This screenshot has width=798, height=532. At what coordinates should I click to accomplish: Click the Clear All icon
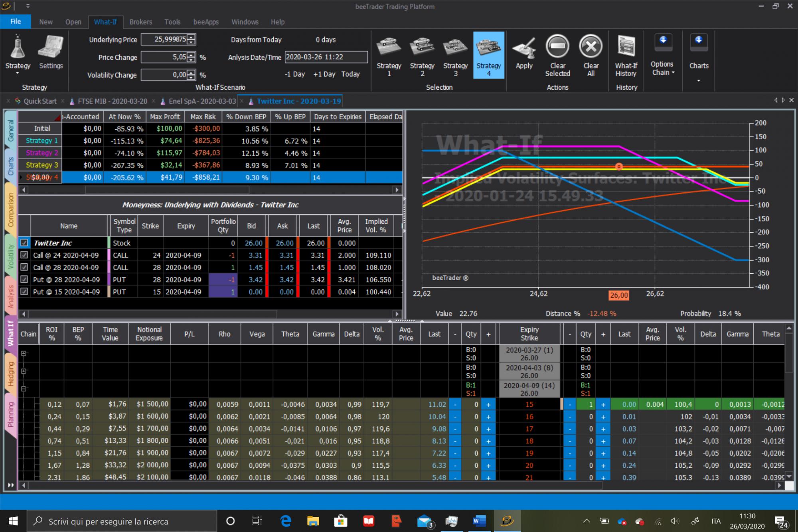tap(591, 46)
